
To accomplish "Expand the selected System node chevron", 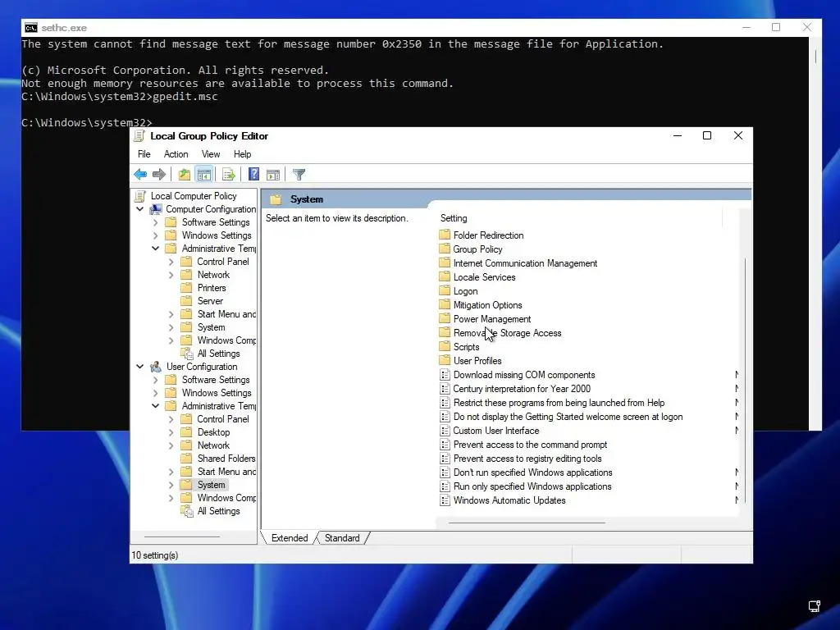I will [x=171, y=485].
